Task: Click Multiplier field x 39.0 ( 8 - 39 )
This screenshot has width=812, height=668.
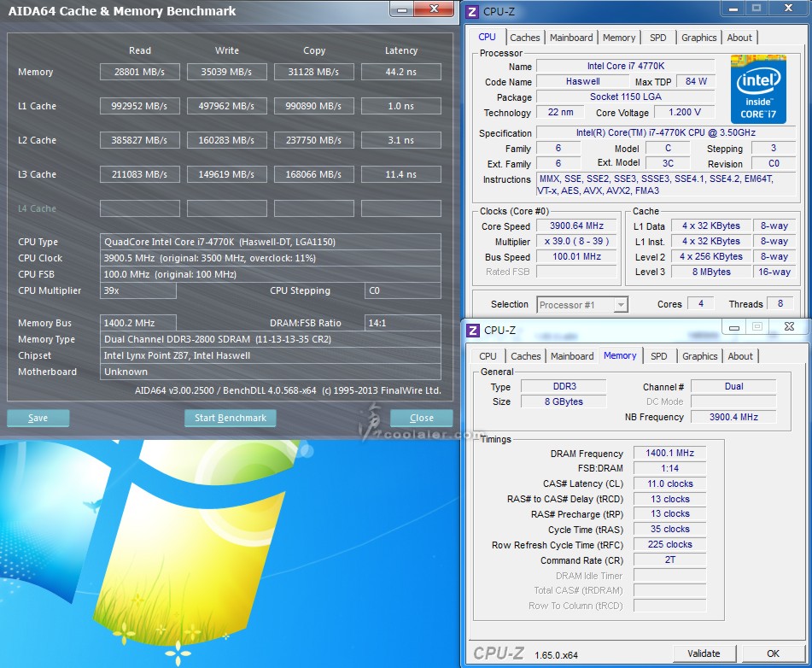Action: point(576,241)
